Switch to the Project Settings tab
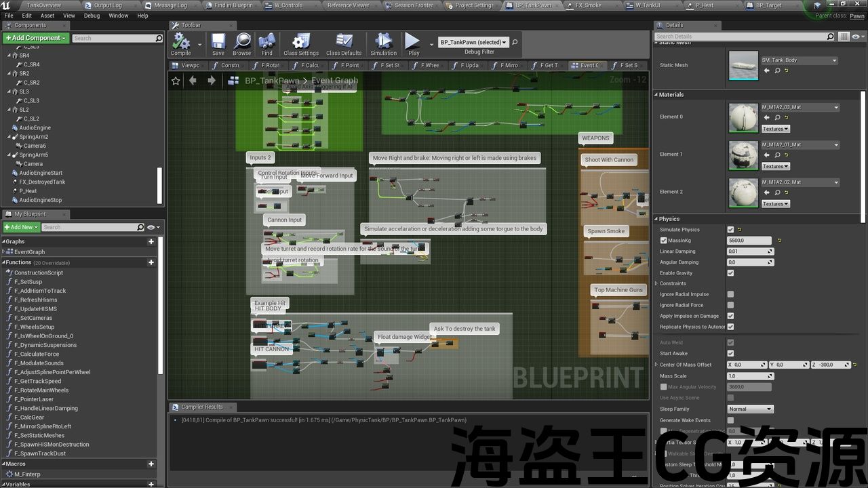Image resolution: width=868 pixels, height=488 pixels. [x=474, y=5]
